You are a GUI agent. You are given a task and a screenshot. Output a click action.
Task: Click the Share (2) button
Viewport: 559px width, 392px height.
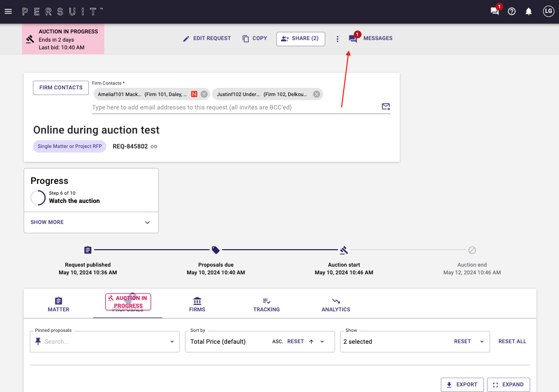(x=301, y=39)
